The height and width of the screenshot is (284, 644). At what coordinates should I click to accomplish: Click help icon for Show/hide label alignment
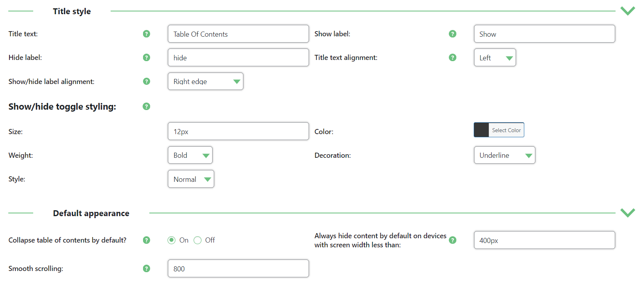click(147, 81)
